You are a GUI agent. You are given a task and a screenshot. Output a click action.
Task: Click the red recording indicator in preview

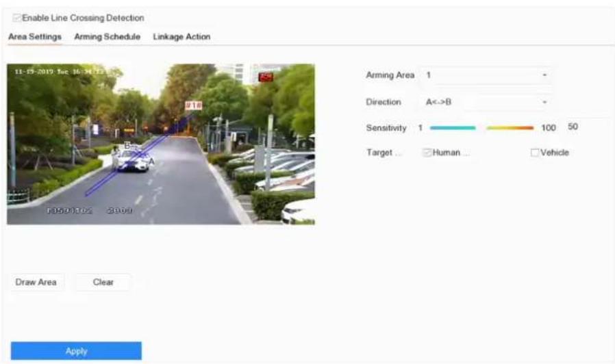pos(266,77)
